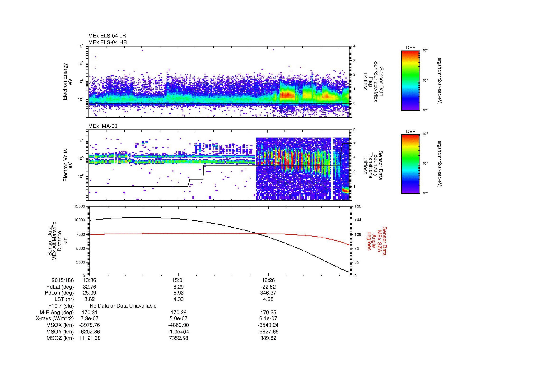Click the '180' SZA axis tick
Screen dimensions: 555x392
358,206
